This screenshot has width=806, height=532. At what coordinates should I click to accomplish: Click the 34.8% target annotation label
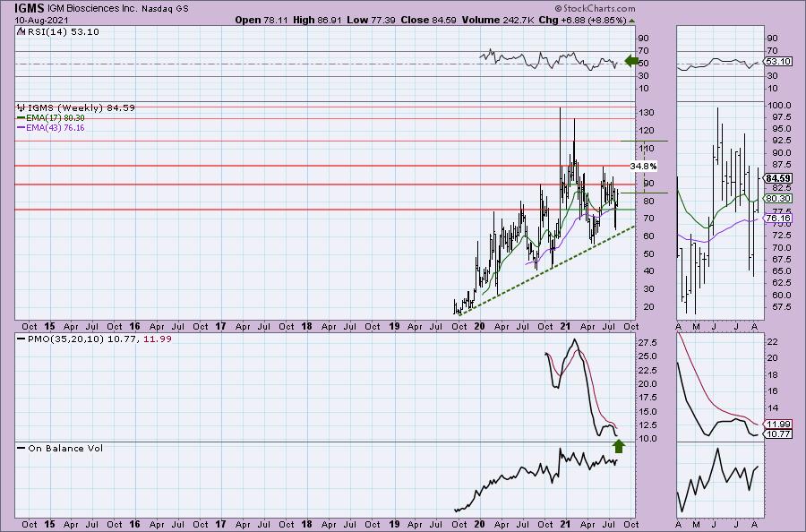click(643, 167)
